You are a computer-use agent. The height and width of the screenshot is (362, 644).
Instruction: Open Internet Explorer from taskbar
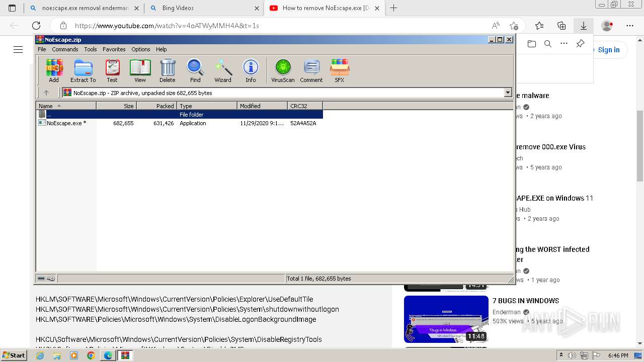pyautogui.click(x=40, y=355)
